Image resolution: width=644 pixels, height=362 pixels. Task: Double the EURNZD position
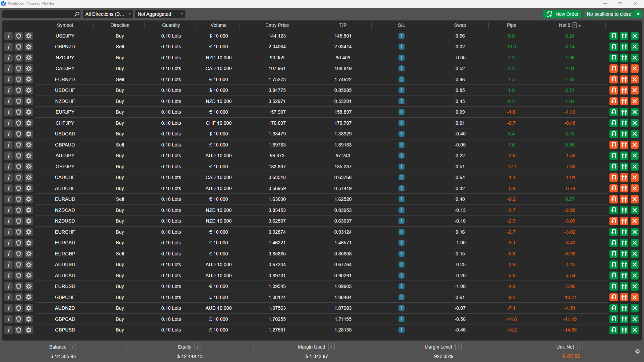tap(624, 79)
